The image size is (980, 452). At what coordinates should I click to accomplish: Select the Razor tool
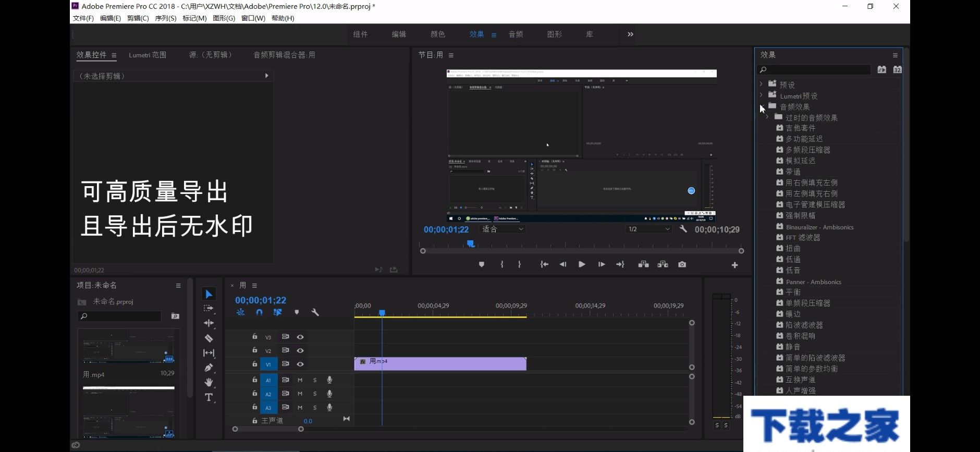pos(209,338)
